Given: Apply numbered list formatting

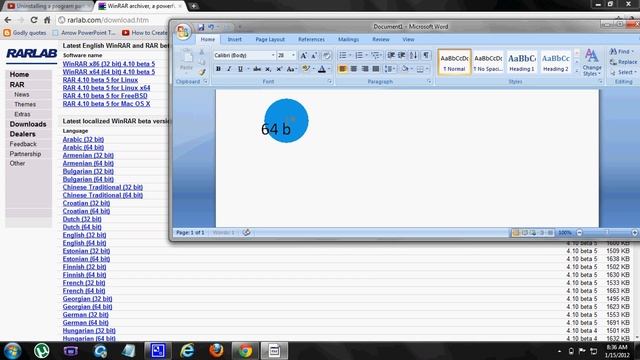Looking at the screenshot, I should click(359, 56).
